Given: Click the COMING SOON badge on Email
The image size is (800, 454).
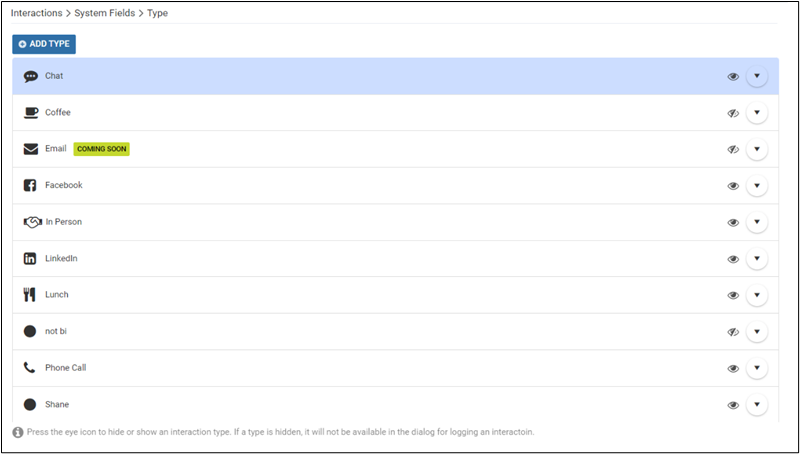Looking at the screenshot, I should [x=102, y=149].
